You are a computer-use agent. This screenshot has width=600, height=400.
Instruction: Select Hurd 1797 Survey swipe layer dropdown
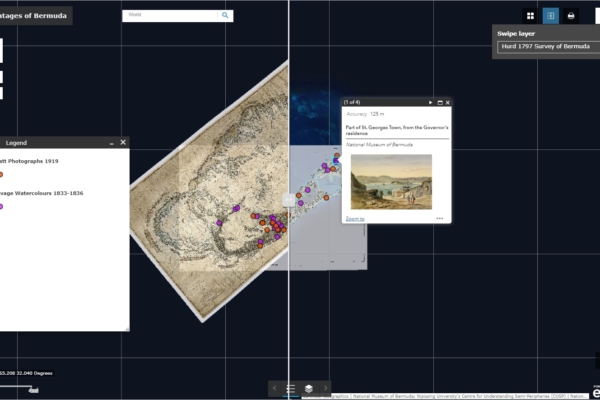pos(545,46)
